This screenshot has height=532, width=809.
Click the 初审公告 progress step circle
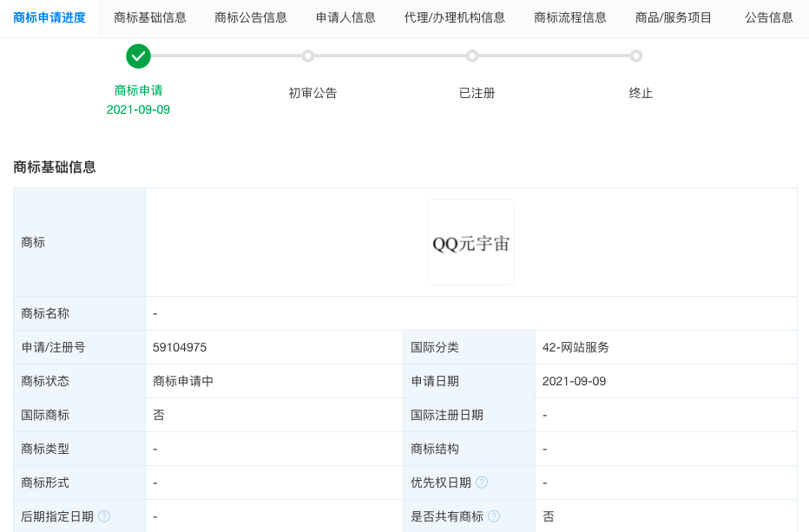pyautogui.click(x=308, y=56)
